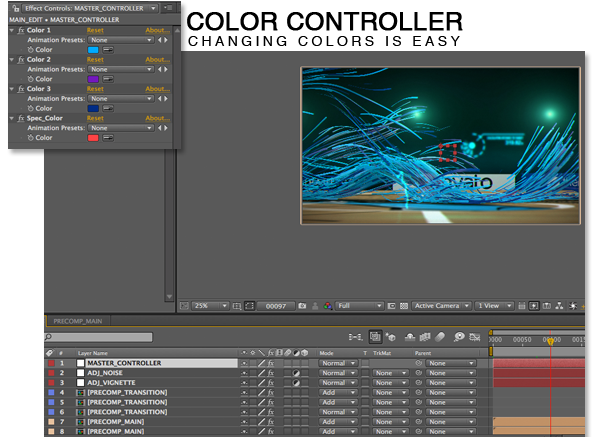Screen dimensions: 613x437
Task: Collapse the Color 1 effect group
Action: 11,31
